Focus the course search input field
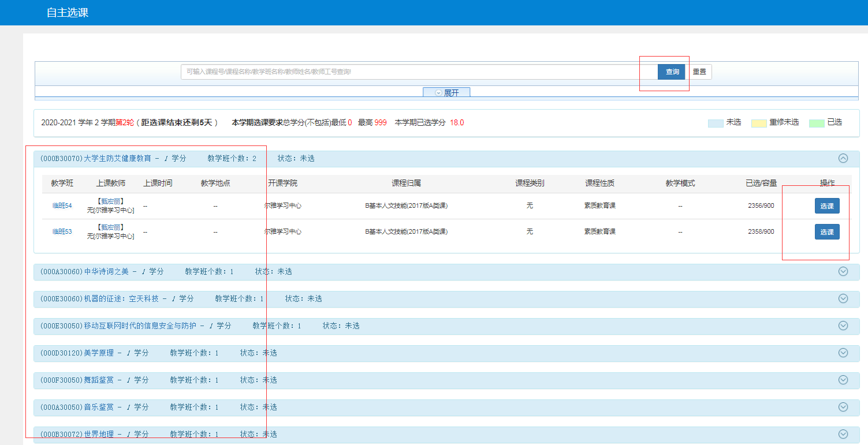 click(x=419, y=72)
